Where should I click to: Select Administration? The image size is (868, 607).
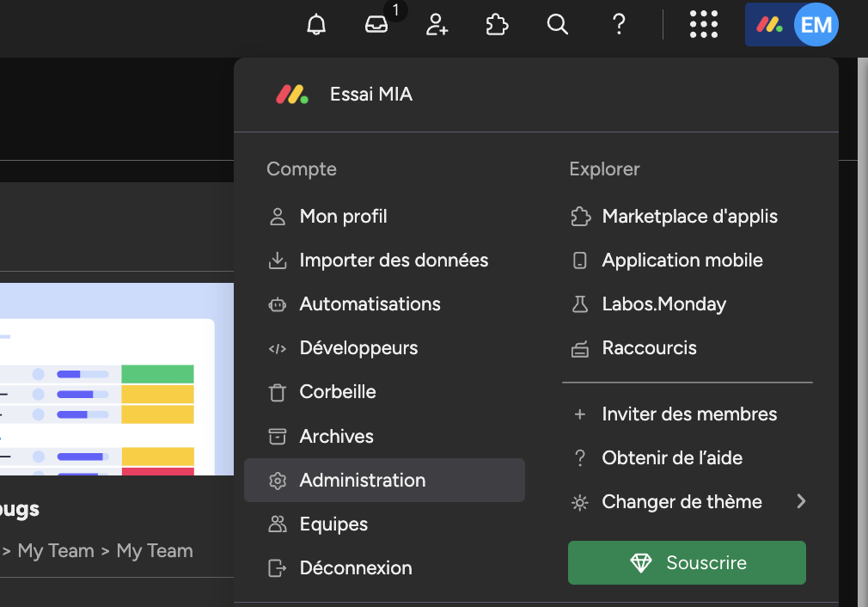tap(384, 480)
